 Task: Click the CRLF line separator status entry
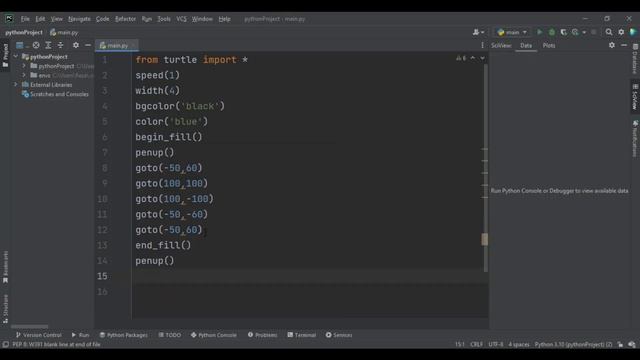point(476,344)
